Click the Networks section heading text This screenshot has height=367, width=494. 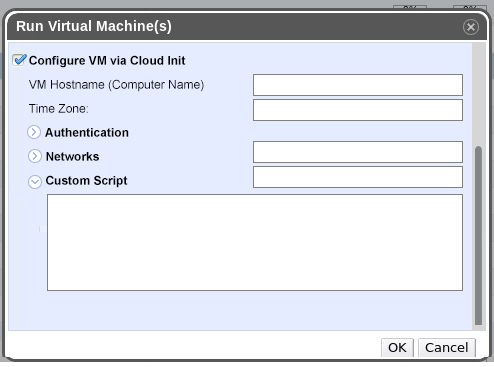[72, 157]
